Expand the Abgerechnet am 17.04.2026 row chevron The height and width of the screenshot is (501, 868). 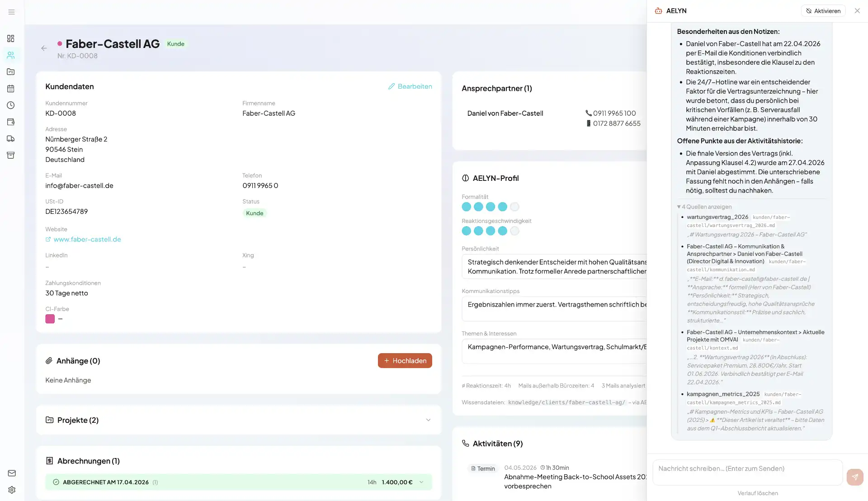[421, 482]
